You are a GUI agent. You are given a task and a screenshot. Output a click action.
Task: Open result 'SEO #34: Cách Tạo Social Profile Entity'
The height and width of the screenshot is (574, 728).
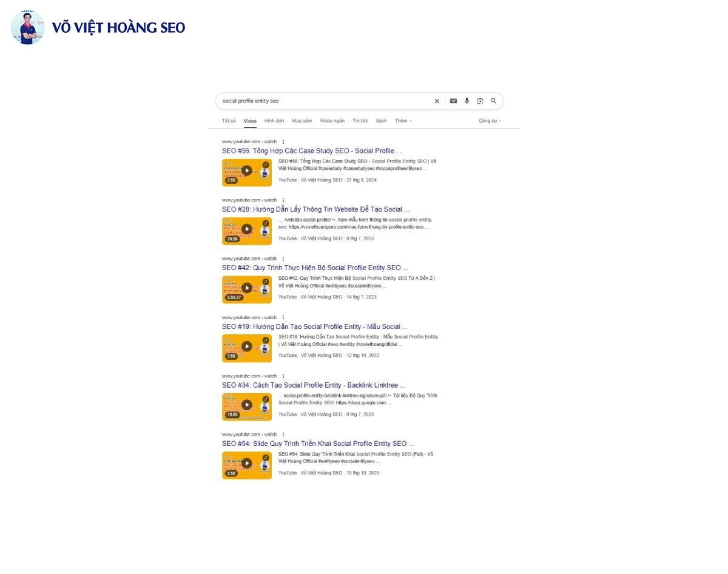point(314,385)
